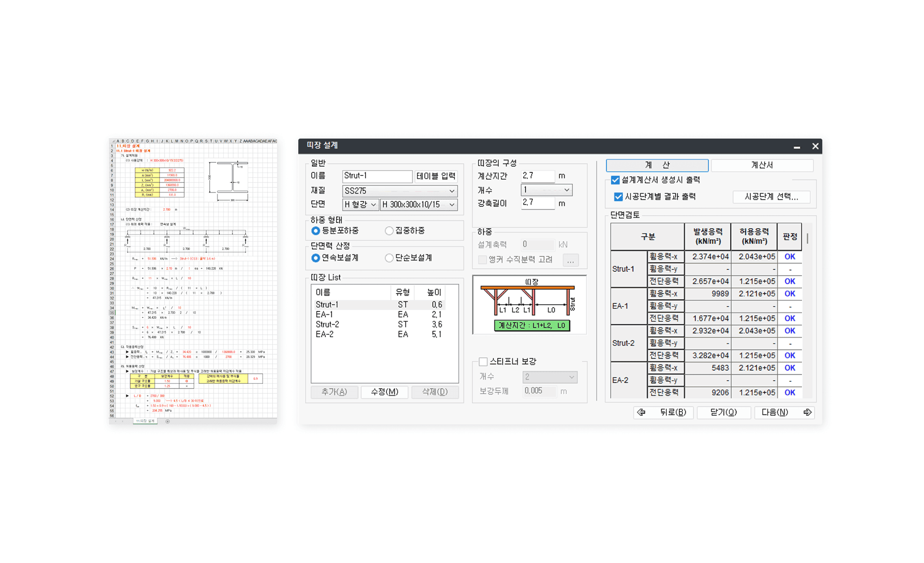Open the H 형강 section type dropdown
The height and width of the screenshot is (563, 924).
click(360, 204)
